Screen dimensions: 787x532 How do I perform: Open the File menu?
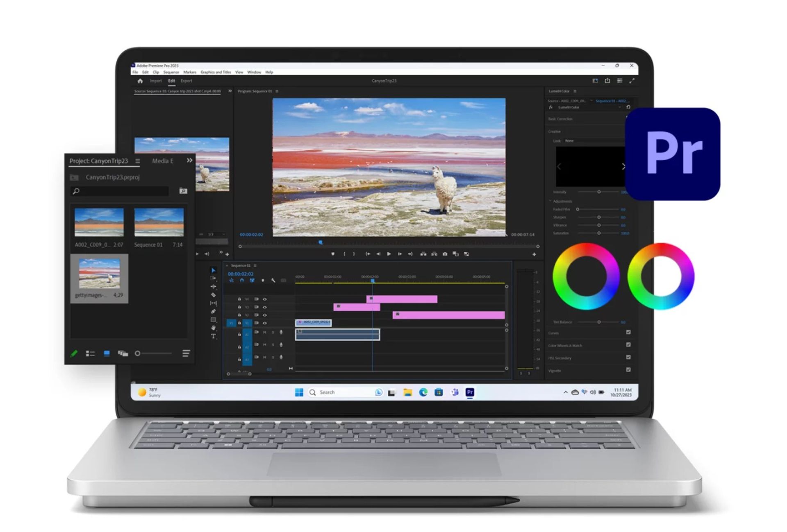click(x=135, y=72)
